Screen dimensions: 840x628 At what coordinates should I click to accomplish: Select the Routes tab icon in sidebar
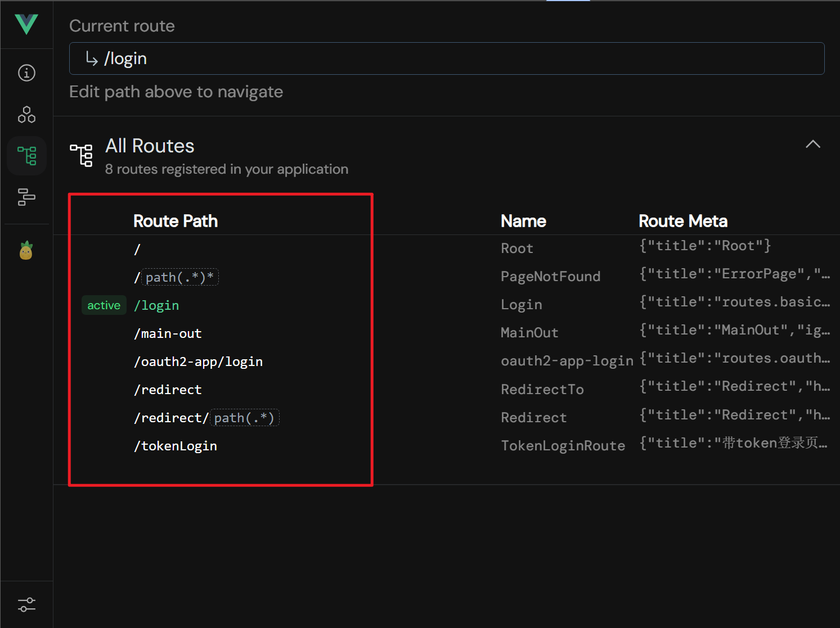pos(26,156)
